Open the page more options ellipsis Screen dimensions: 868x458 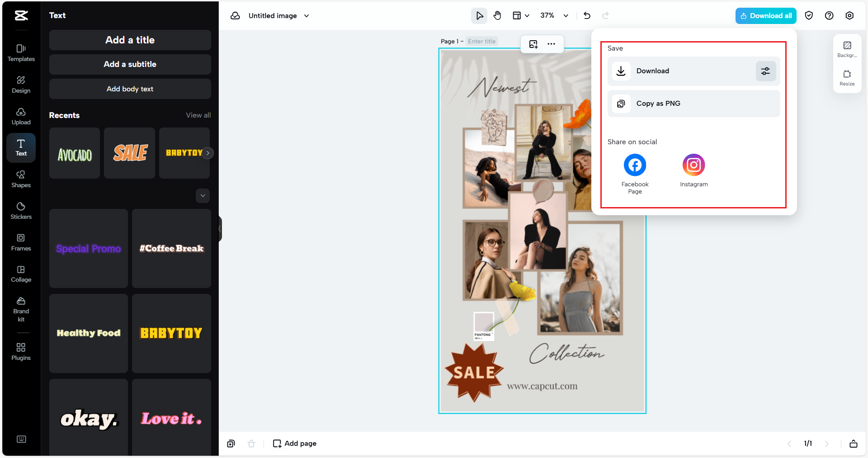[x=551, y=44]
